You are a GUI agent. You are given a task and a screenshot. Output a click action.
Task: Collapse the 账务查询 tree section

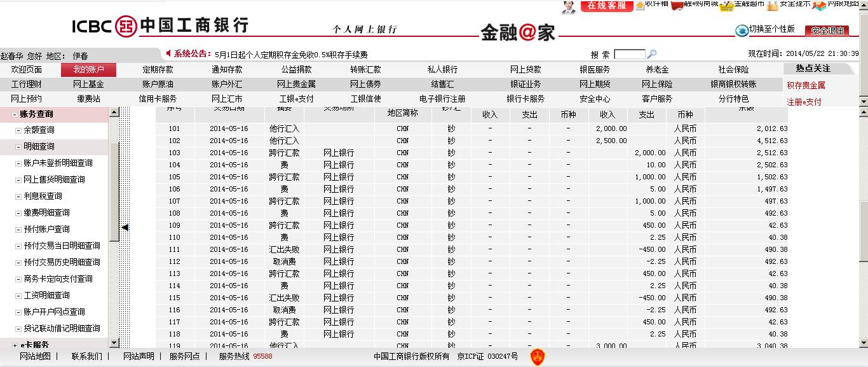15,114
